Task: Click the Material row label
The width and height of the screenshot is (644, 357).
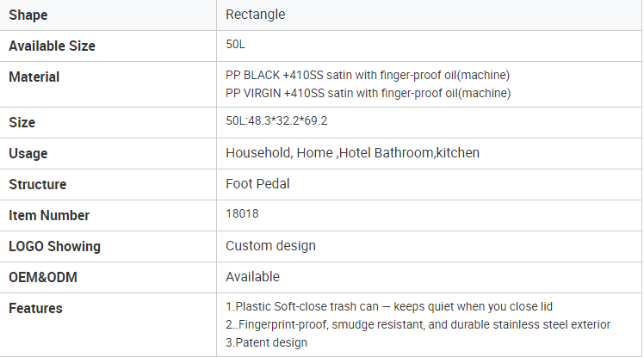Action: (x=34, y=77)
